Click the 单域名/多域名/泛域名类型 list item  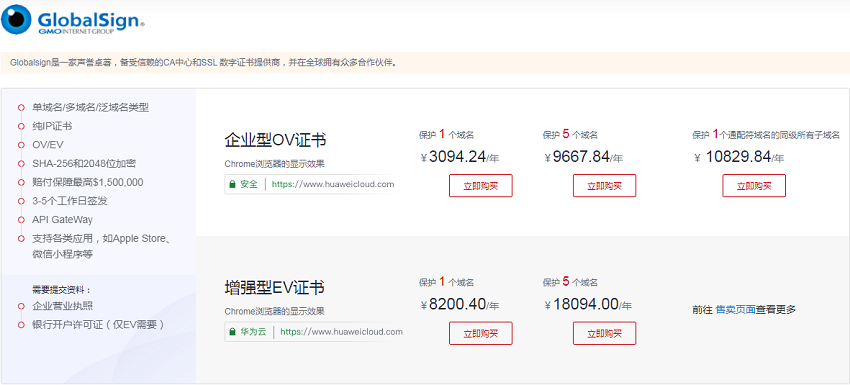click(91, 107)
